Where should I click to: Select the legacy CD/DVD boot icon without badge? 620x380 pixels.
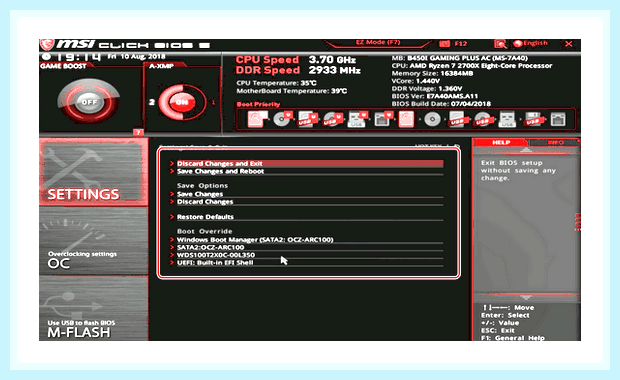coord(432,119)
